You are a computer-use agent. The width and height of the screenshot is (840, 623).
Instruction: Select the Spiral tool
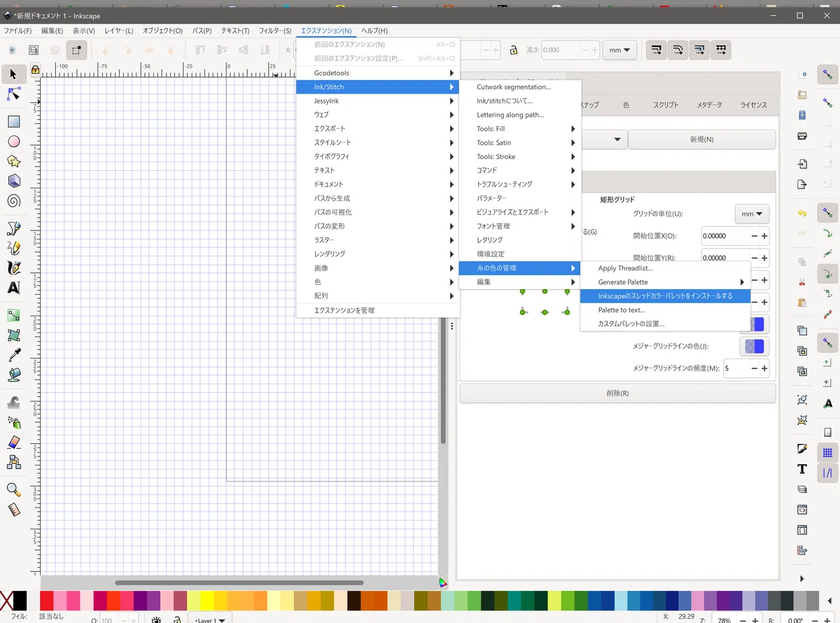[13, 201]
